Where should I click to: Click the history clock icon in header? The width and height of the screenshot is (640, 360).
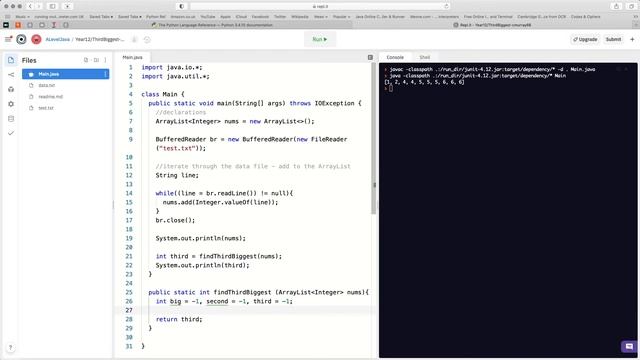point(147,39)
